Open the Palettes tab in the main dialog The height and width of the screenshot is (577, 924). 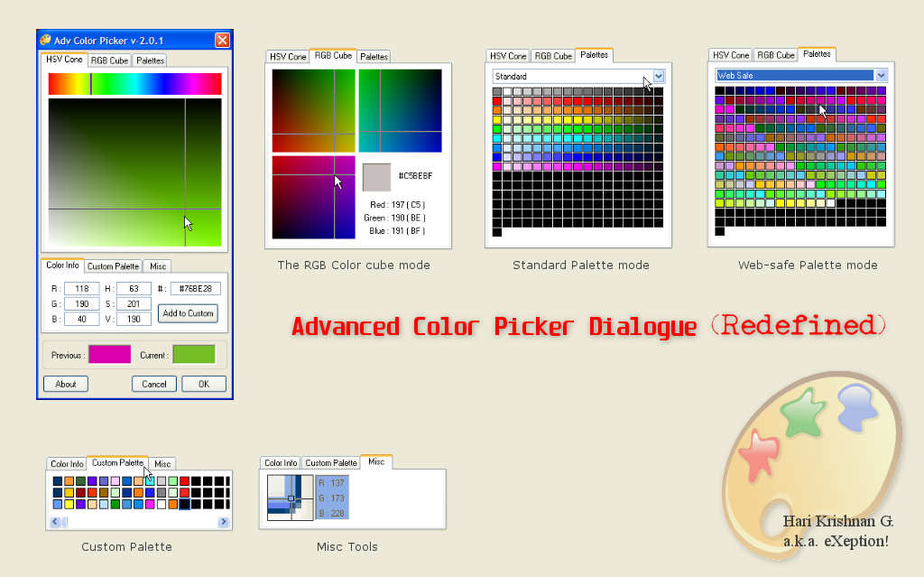point(150,60)
